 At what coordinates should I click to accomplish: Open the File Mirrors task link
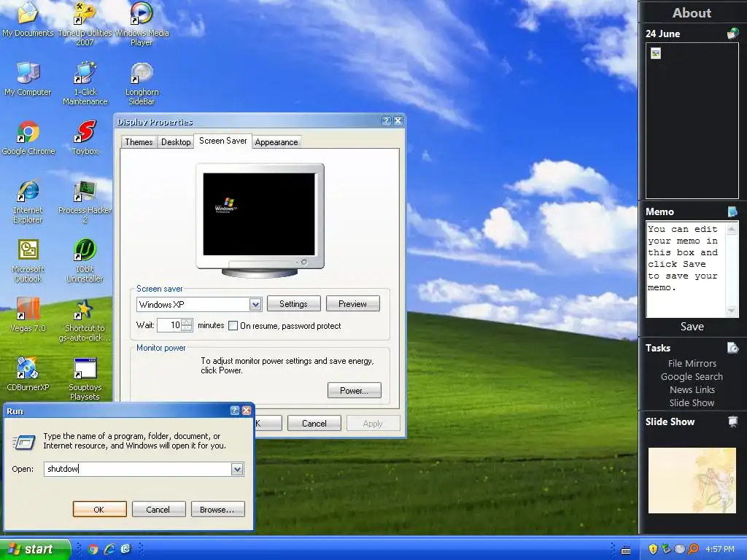(692, 363)
